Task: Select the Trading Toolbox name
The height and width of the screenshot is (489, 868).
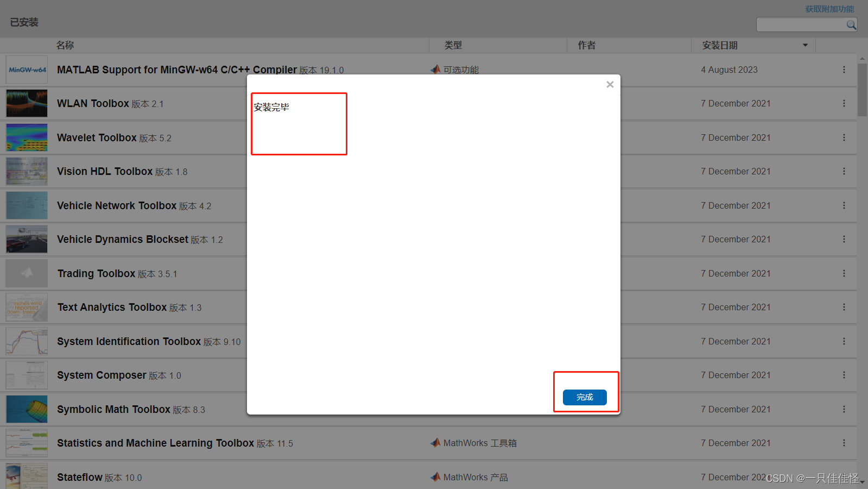Action: (x=96, y=273)
